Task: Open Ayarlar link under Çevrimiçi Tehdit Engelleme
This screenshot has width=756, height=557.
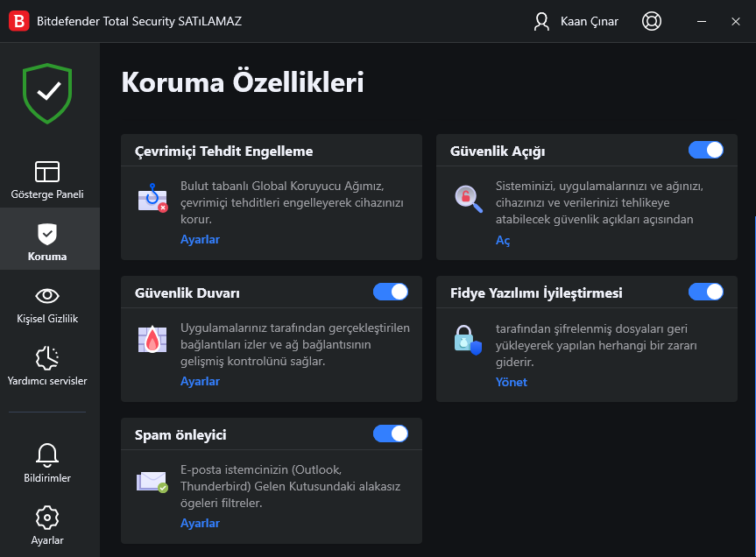Action: (x=200, y=239)
